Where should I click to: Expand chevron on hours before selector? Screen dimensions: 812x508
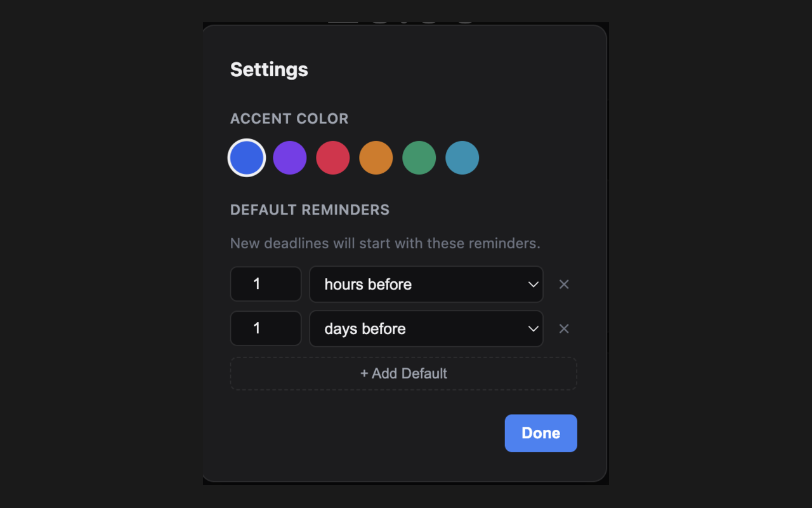pos(534,284)
